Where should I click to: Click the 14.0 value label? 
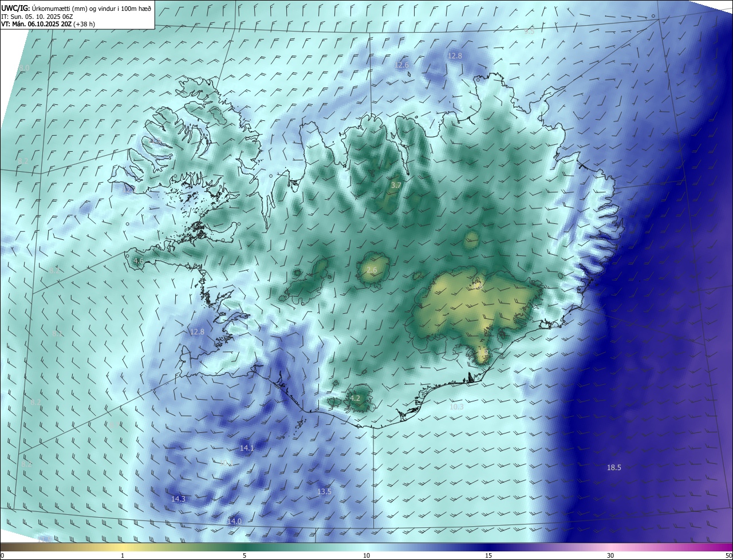(234, 521)
